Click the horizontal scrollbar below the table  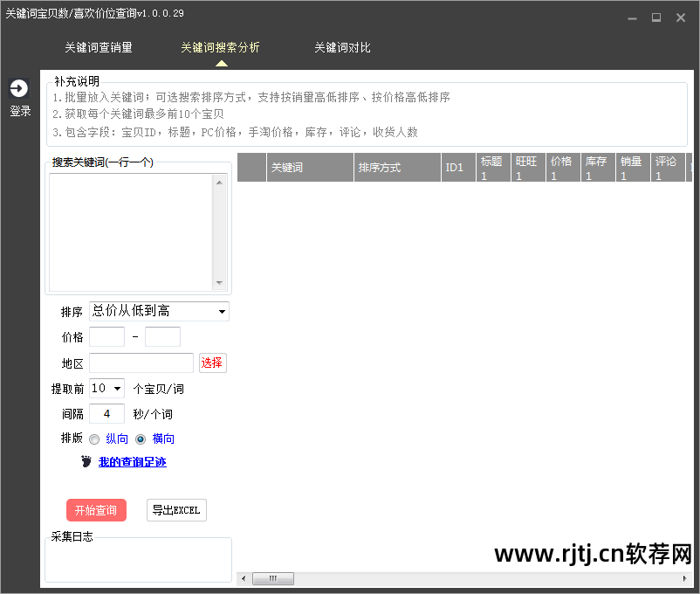272,578
